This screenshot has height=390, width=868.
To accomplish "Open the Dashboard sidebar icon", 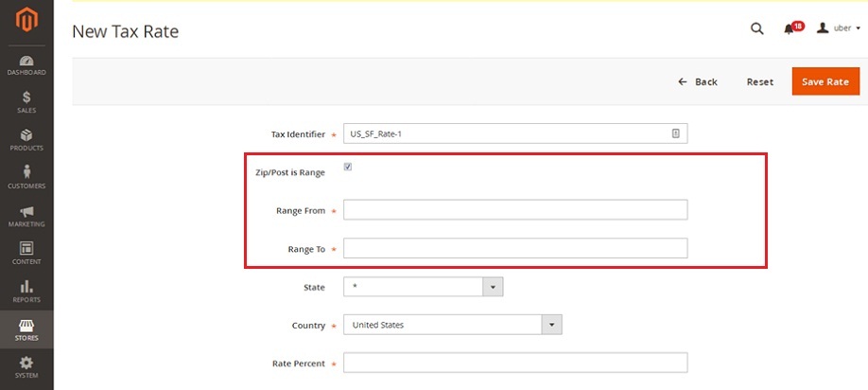I will [x=26, y=61].
